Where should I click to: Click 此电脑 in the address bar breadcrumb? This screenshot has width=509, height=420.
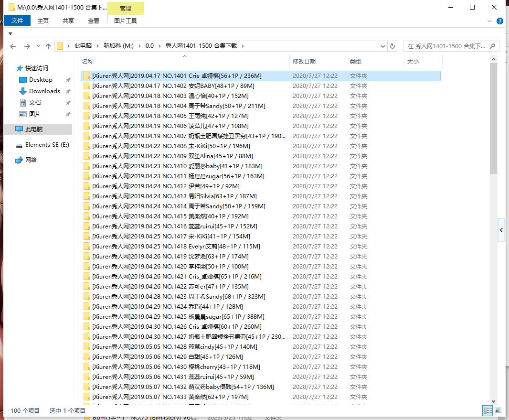[83, 46]
